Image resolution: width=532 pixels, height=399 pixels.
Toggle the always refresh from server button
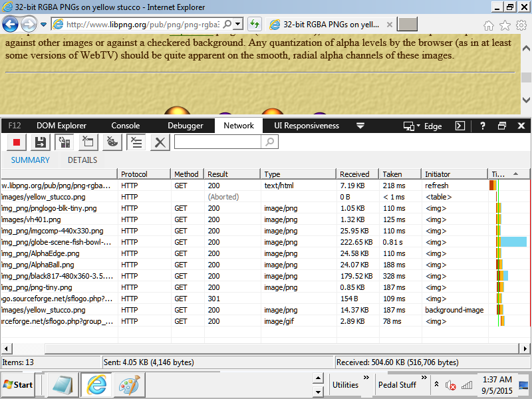pyautogui.click(x=64, y=142)
